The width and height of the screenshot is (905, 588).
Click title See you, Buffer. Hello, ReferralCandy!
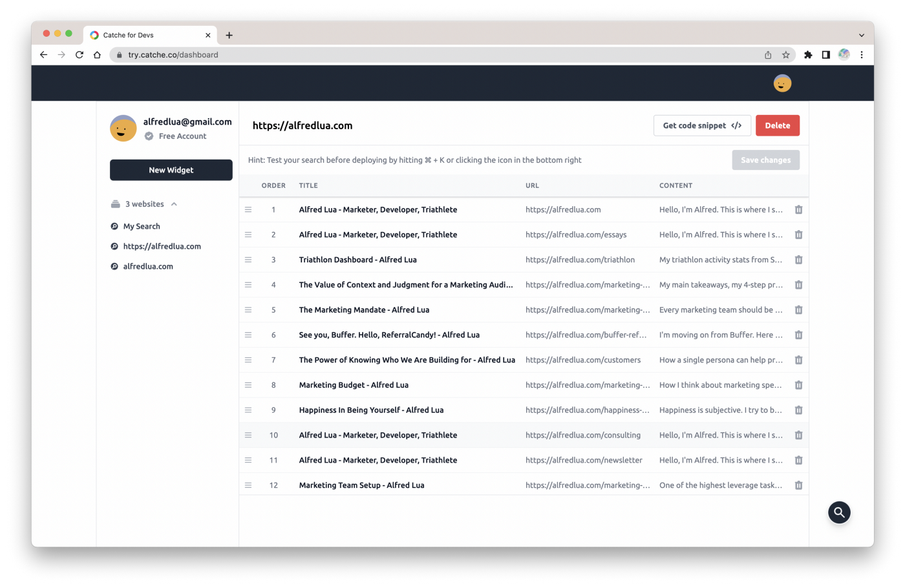(x=389, y=335)
